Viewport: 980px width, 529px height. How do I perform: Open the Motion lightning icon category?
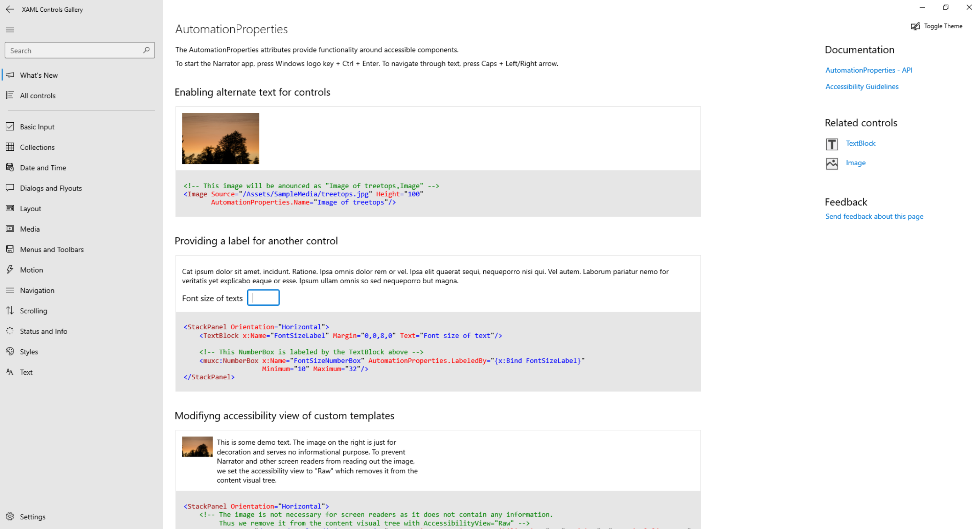10,270
